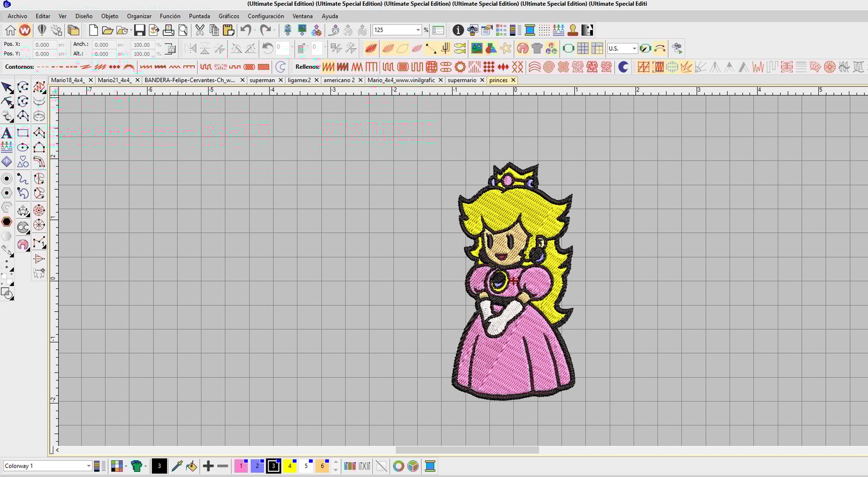Viewport: 868px width, 477px height.
Task: Choose the ellipse shape tool
Action: 23,147
